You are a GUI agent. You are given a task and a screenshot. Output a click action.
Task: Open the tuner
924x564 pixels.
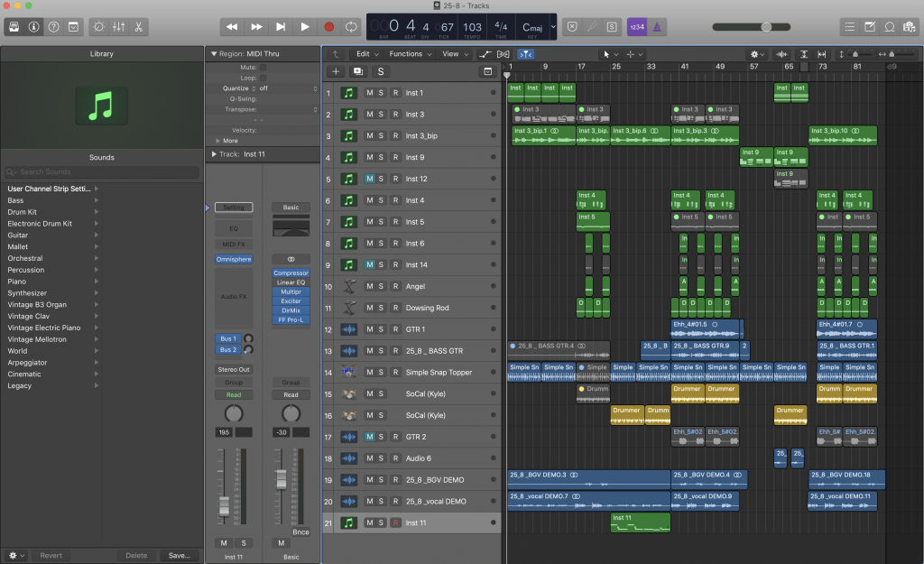coord(591,27)
